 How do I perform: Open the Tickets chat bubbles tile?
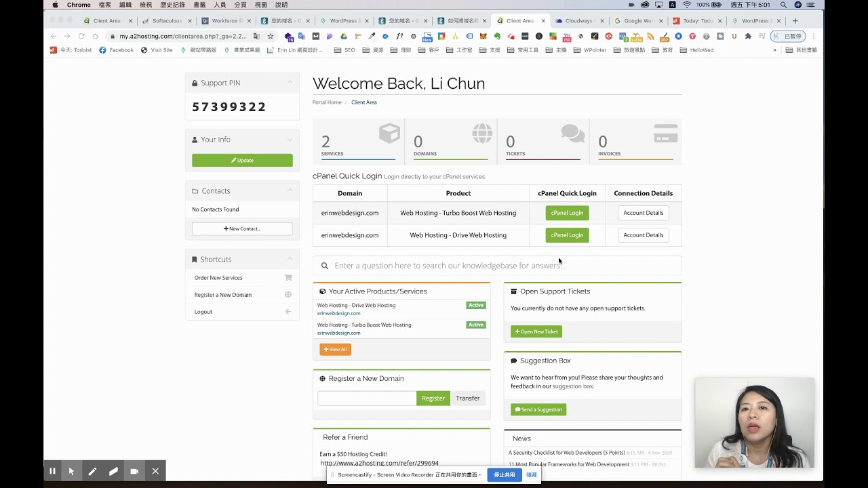pos(542,142)
